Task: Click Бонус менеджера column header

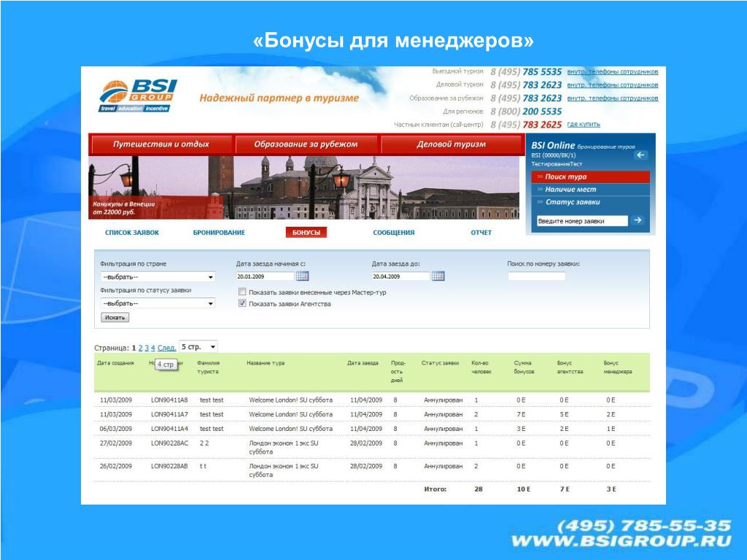Action: (x=618, y=367)
